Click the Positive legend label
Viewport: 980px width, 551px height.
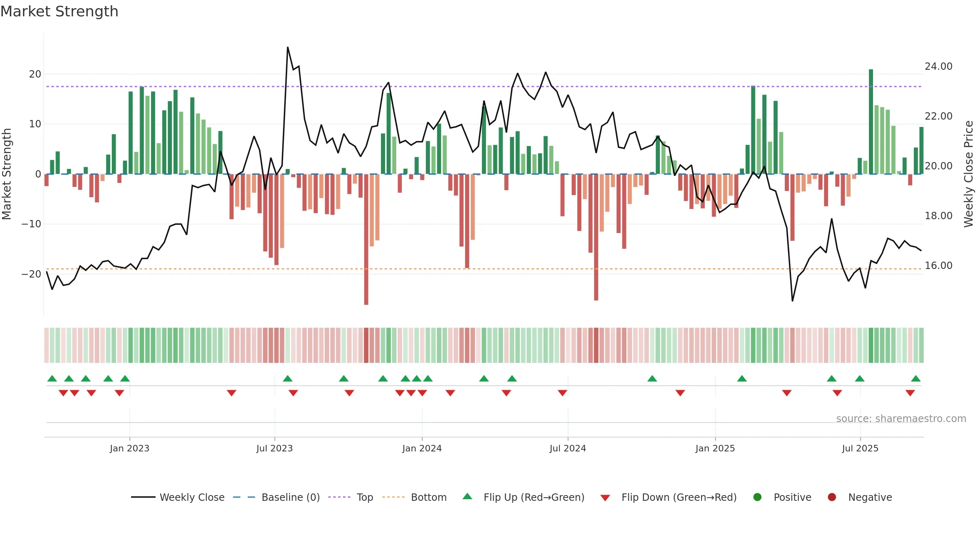793,498
